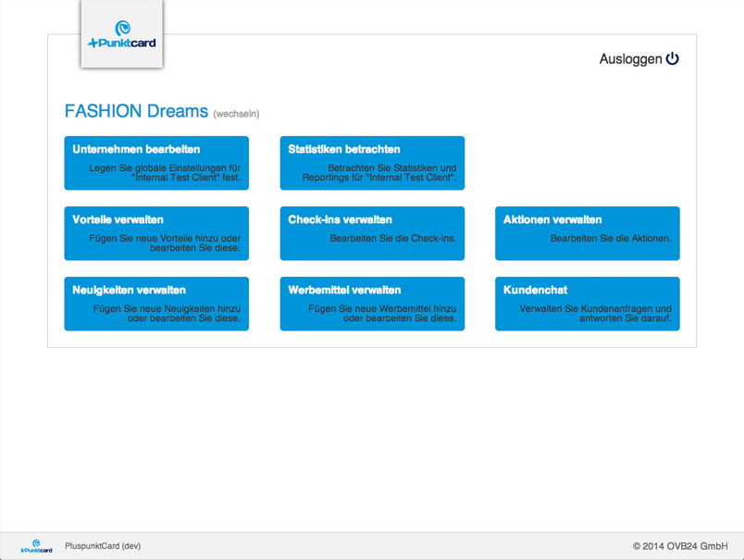Click the small Punktcard footer logo
Image resolution: width=744 pixels, height=560 pixels.
[36, 546]
